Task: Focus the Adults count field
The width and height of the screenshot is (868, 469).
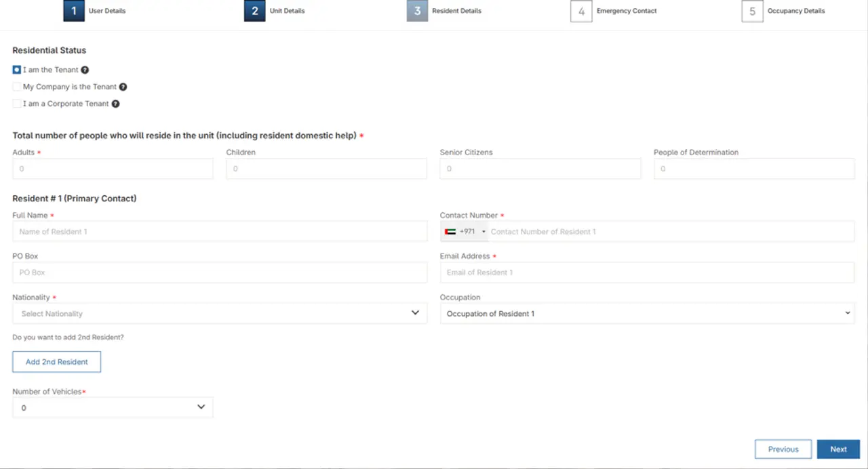Action: (113, 169)
